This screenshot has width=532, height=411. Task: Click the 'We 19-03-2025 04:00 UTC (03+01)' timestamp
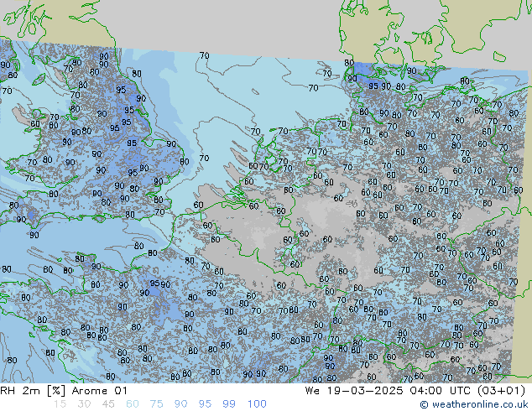[x=415, y=391]
